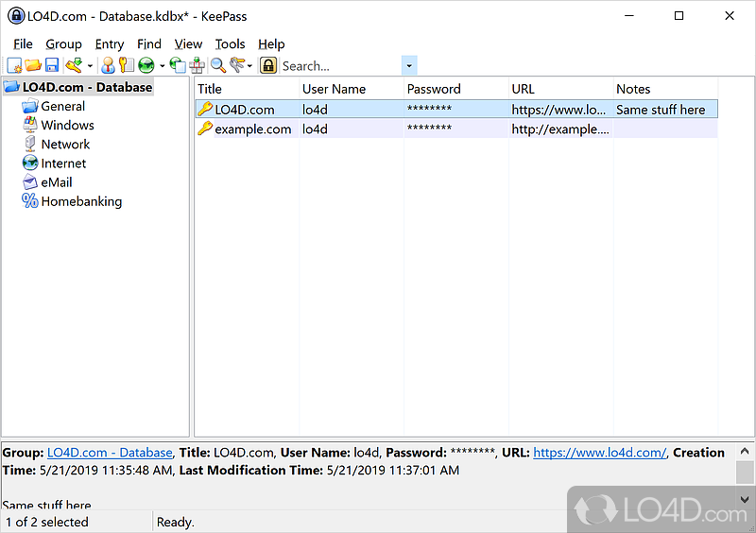Click the Open URL globe icon
Viewport: 756px width, 533px height.
click(x=146, y=65)
